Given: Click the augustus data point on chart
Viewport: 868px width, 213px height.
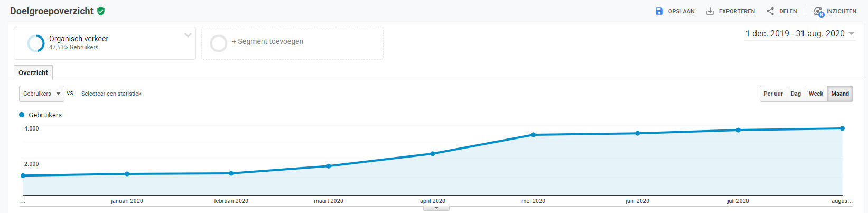Looking at the screenshot, I should click(842, 128).
